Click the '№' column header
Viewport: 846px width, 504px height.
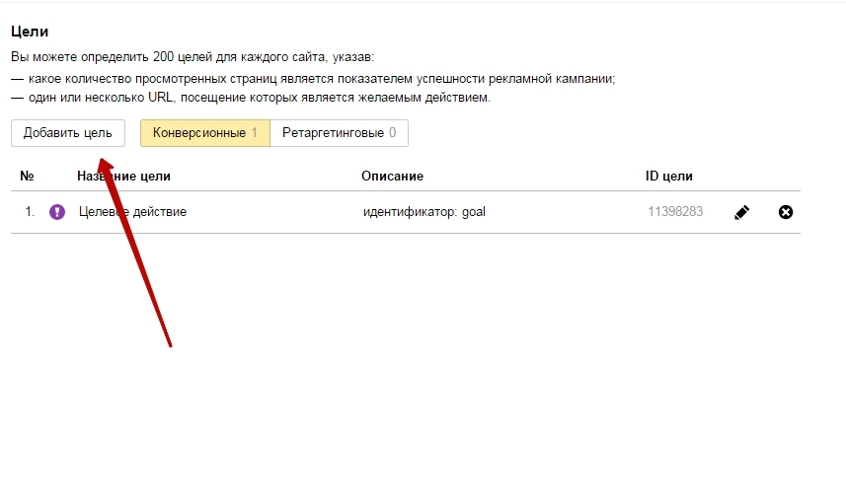(28, 177)
